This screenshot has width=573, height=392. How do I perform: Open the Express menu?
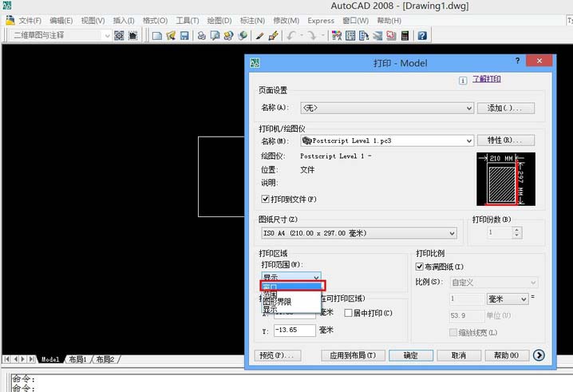click(321, 21)
